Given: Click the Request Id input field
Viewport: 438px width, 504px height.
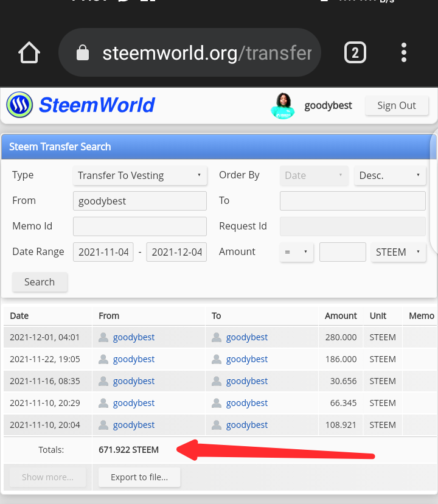Looking at the screenshot, I should (x=352, y=226).
